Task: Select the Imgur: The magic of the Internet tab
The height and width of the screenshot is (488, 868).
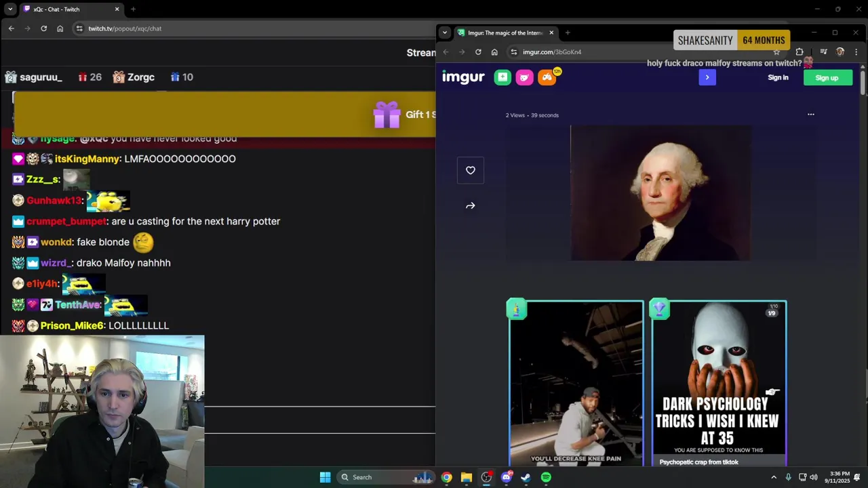Action: click(507, 33)
